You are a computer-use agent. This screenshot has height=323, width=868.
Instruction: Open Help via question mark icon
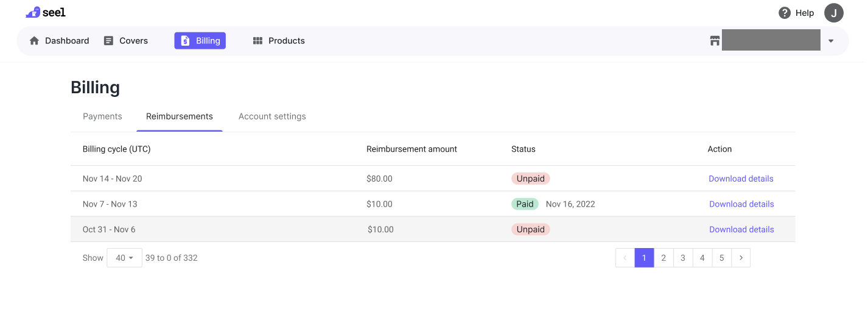(x=785, y=13)
